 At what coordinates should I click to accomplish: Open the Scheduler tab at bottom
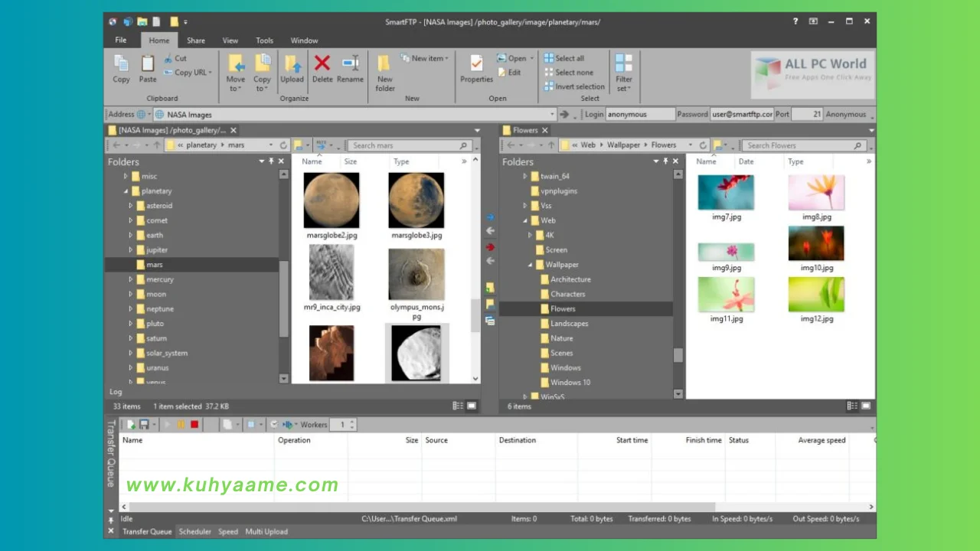point(194,531)
